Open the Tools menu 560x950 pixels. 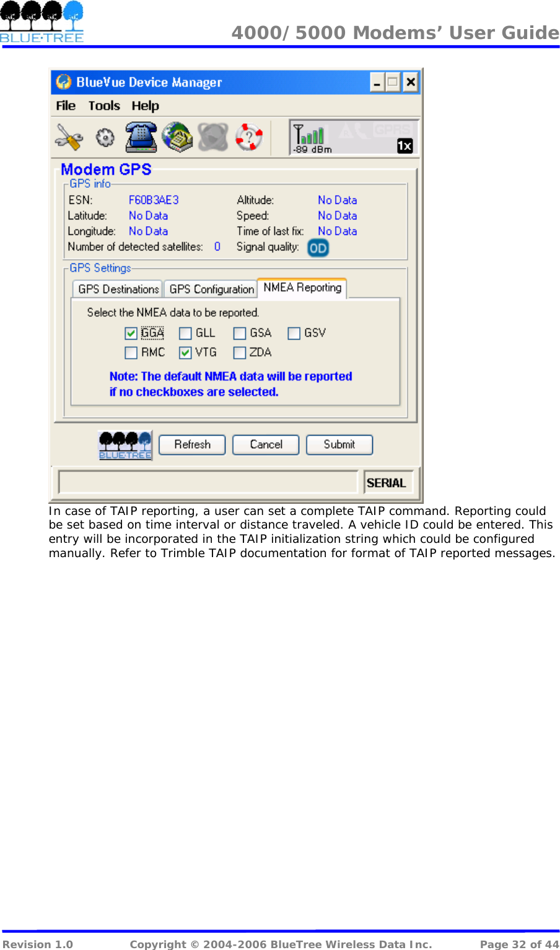[103, 105]
